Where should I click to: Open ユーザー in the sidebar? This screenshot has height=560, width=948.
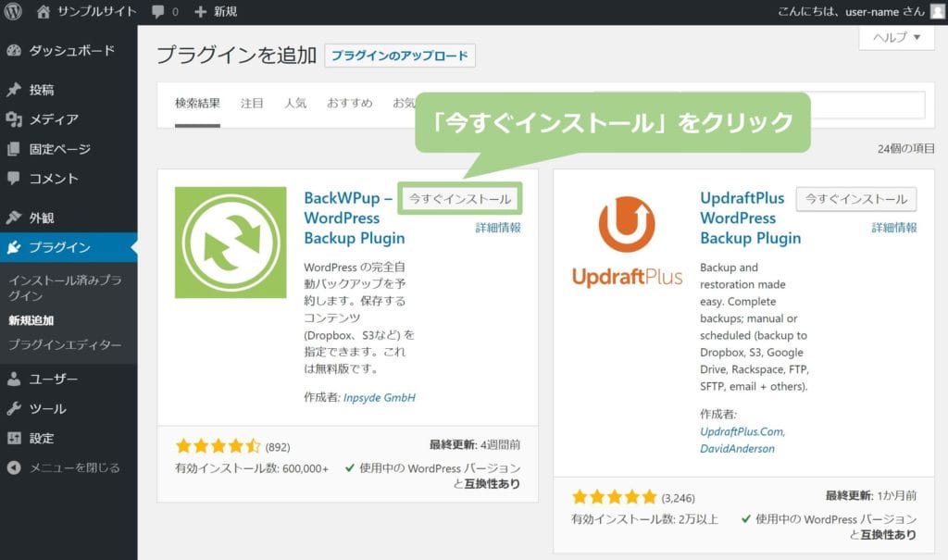pyautogui.click(x=53, y=379)
